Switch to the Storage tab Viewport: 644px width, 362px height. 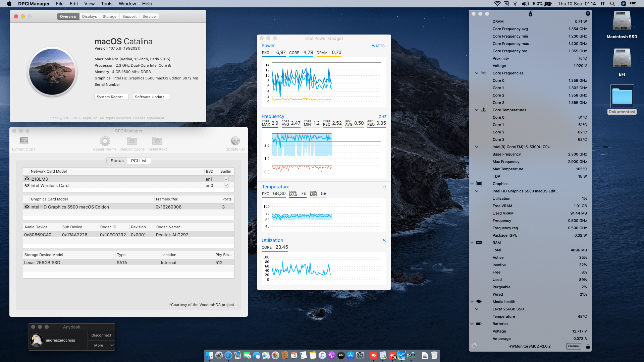point(110,16)
